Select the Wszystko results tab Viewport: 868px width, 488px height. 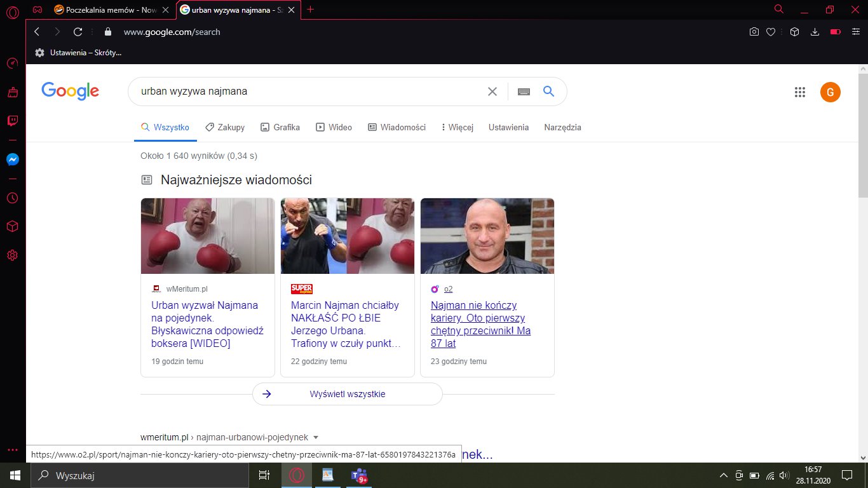click(165, 127)
